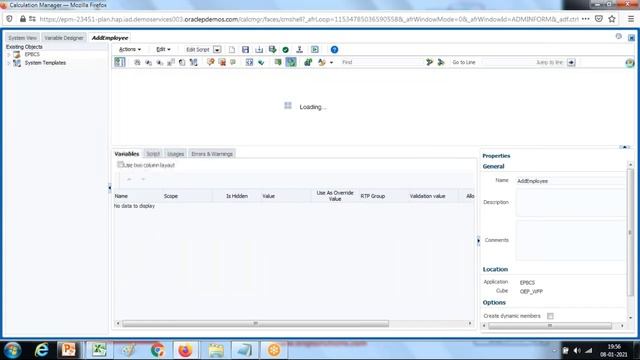640x360 pixels.
Task: Click the Properties panel vertical scrollbar
Action: 630,232
